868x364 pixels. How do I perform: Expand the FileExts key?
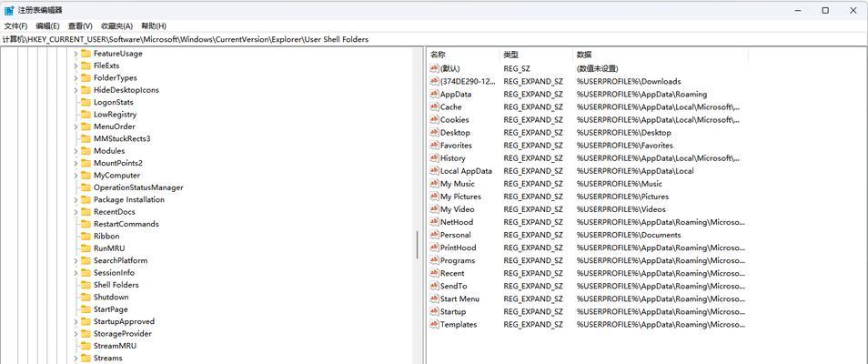pyautogui.click(x=76, y=66)
